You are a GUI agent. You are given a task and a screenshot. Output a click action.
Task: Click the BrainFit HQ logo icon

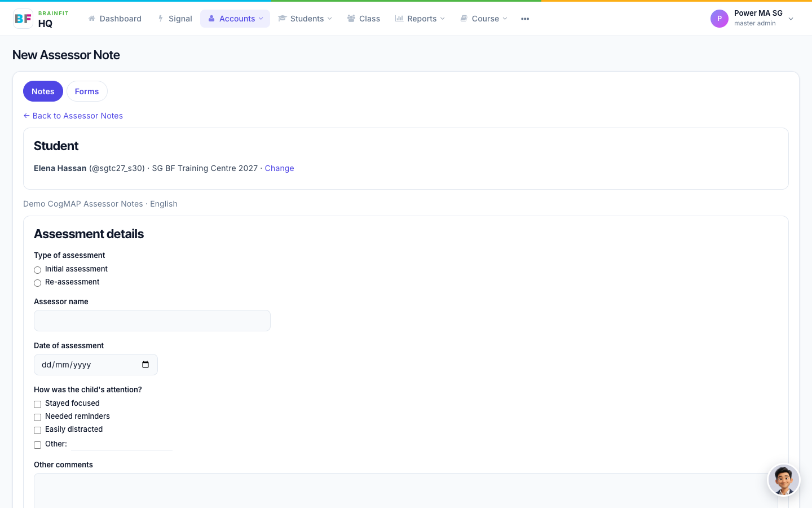[x=23, y=19]
